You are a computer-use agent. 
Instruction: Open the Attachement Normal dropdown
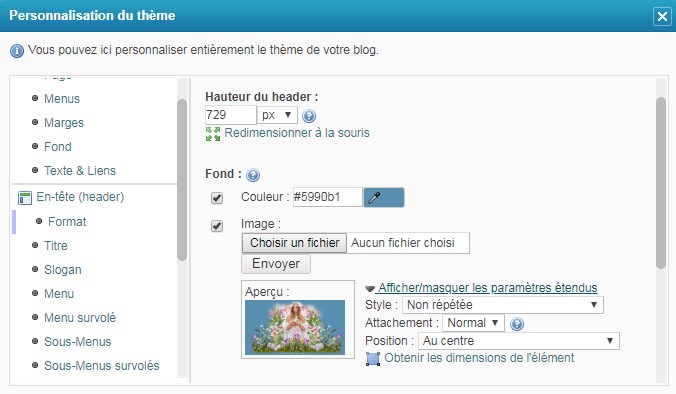tap(473, 323)
